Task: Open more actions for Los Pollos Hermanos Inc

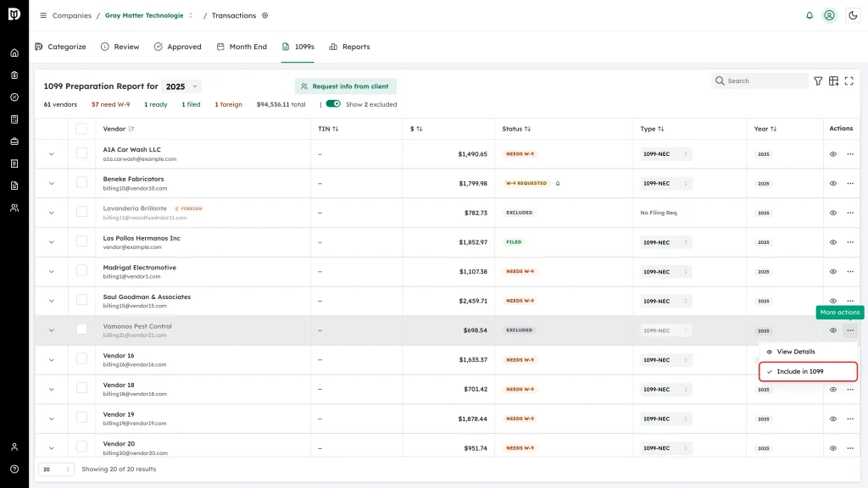Action: click(x=850, y=242)
